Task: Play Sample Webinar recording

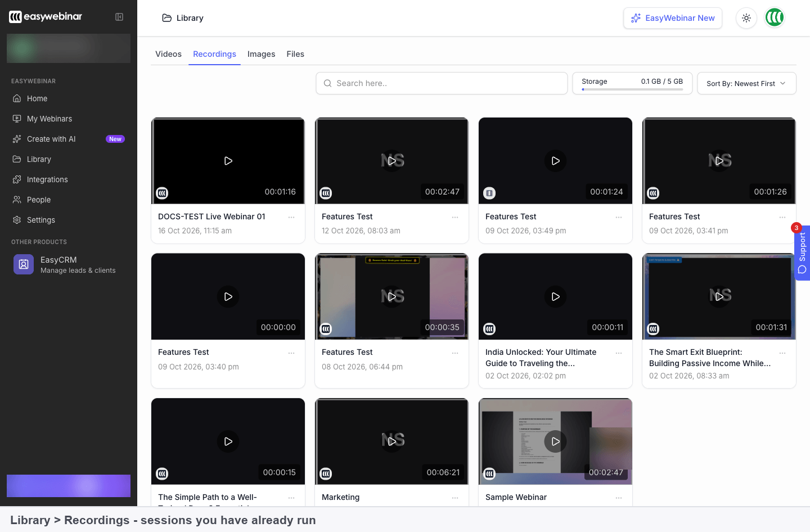Action: [555, 441]
